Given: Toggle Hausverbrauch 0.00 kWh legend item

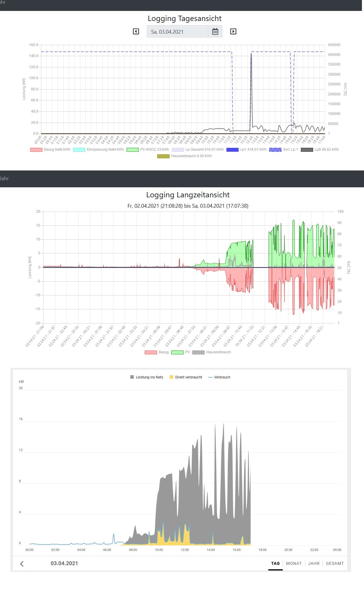Looking at the screenshot, I should point(185,156).
